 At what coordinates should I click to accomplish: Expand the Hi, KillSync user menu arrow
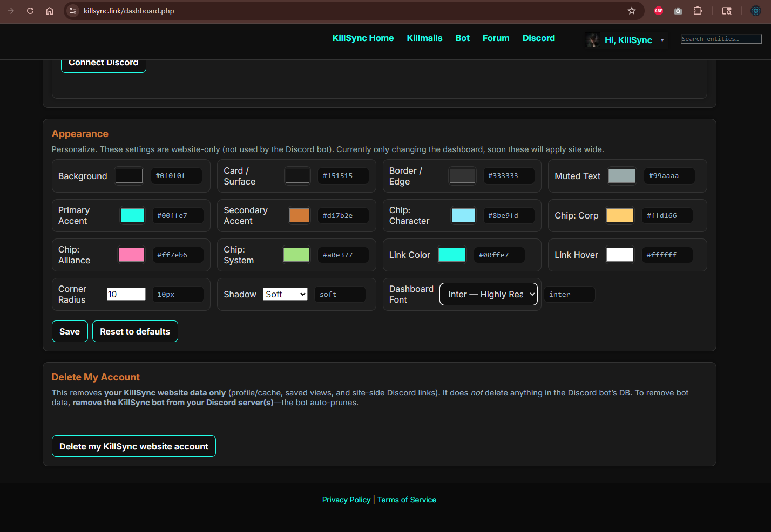(x=662, y=40)
